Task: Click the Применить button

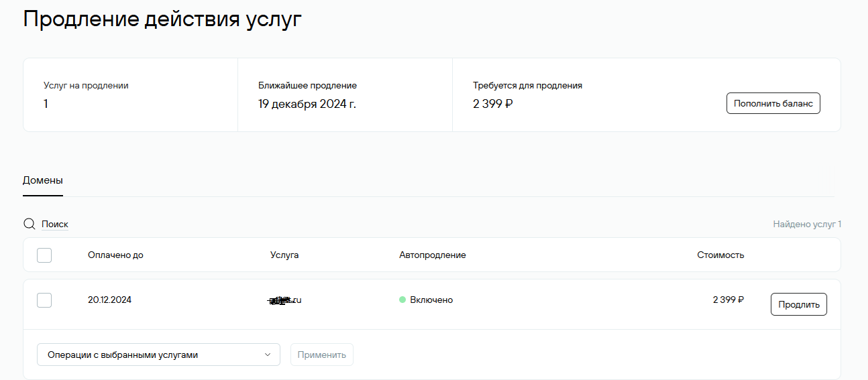Action: 322,355
